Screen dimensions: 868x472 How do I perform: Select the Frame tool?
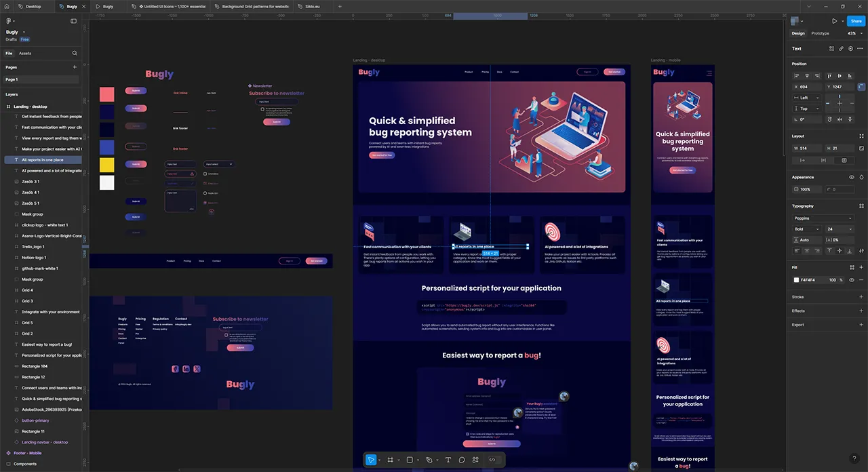click(390, 460)
